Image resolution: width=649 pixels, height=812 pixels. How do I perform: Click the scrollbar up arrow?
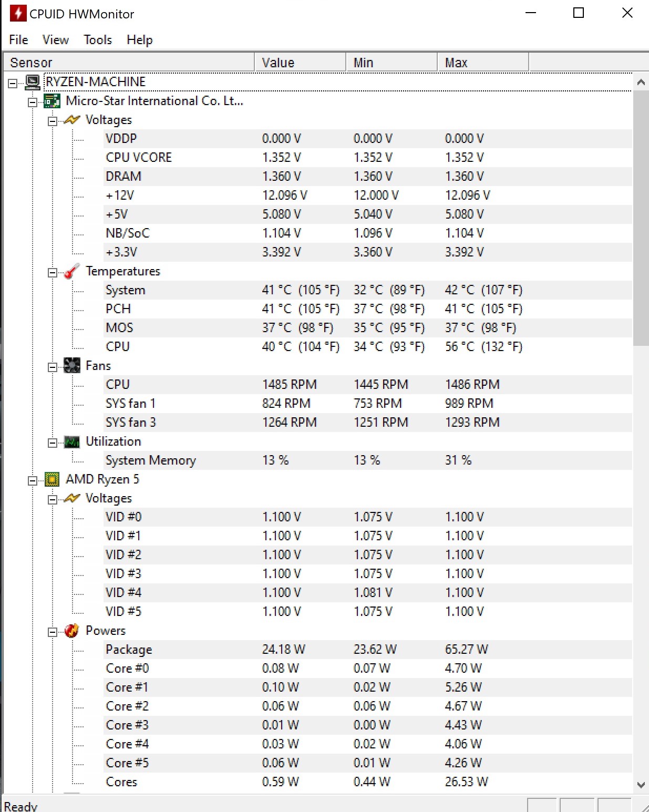pyautogui.click(x=641, y=82)
